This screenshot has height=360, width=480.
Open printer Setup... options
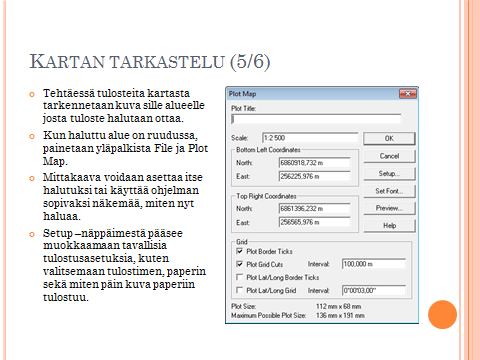pyautogui.click(x=389, y=173)
